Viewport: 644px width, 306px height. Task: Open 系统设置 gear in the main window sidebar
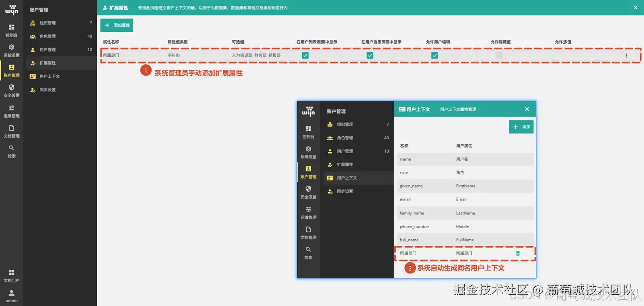pyautogui.click(x=11, y=50)
